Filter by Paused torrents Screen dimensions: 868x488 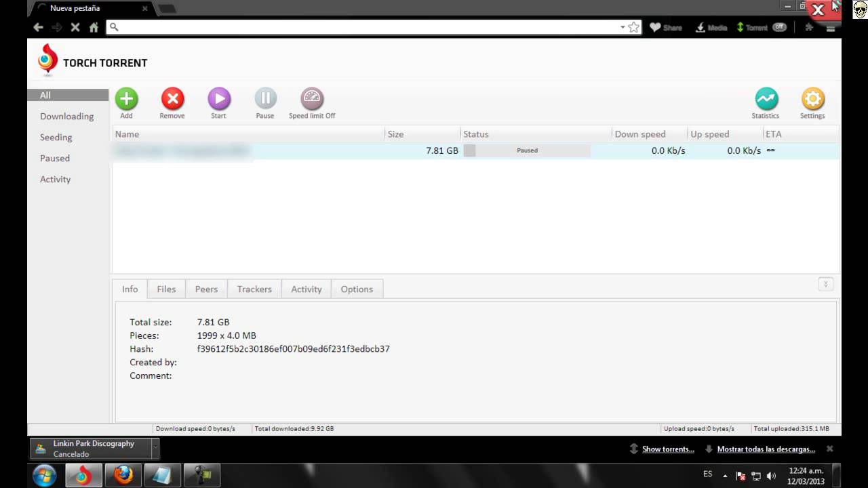tap(55, 159)
